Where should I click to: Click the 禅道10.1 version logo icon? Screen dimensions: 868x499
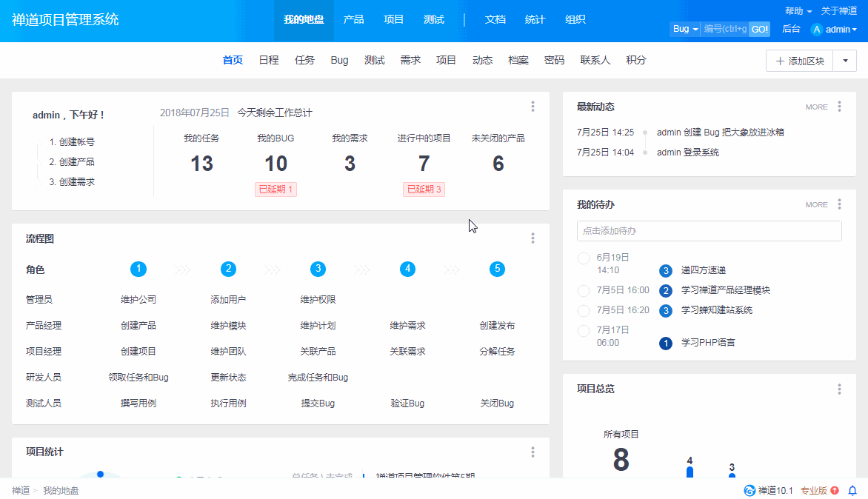pyautogui.click(x=750, y=490)
